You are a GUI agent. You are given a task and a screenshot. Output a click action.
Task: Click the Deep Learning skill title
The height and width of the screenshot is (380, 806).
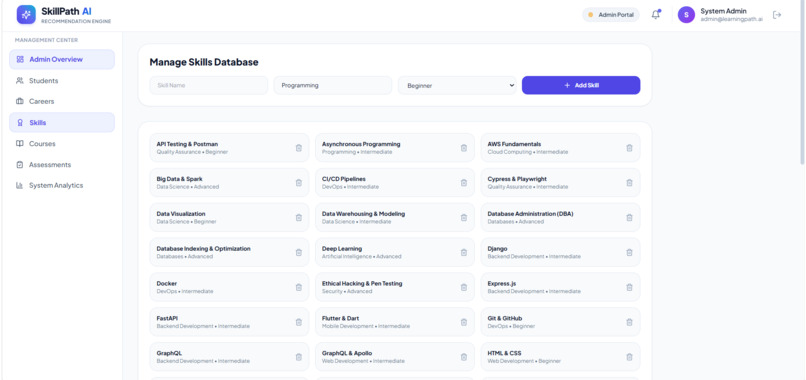point(342,248)
